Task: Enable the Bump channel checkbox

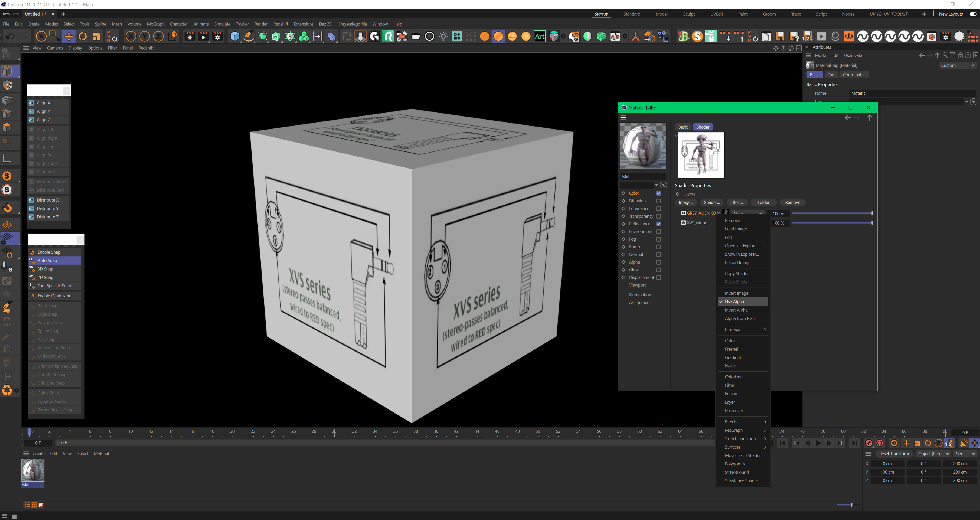Action: point(658,247)
